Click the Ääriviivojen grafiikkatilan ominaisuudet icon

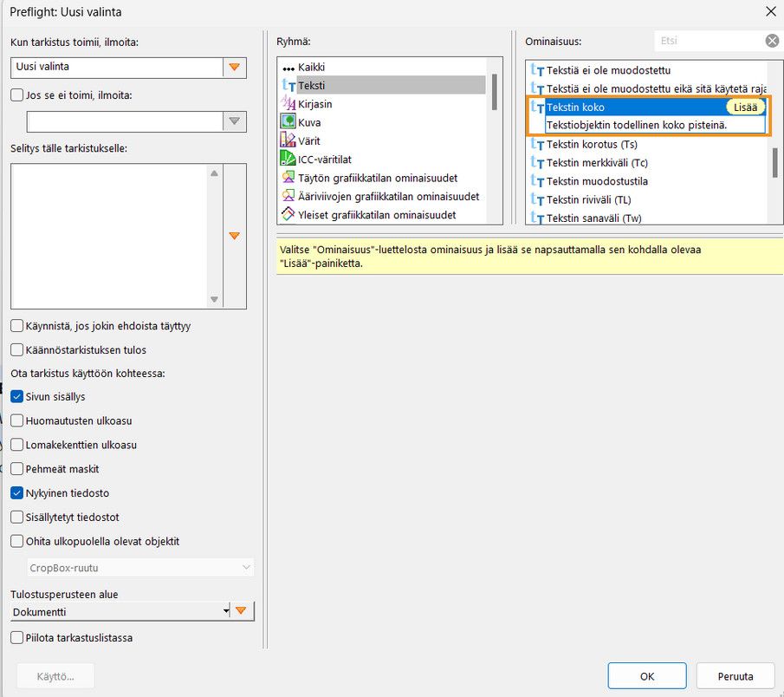point(288,196)
